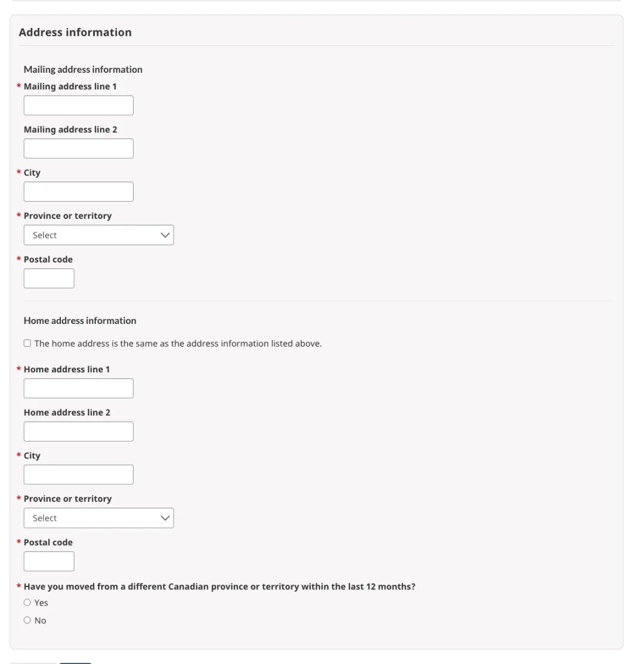Viewport: 644px width, 664px height.
Task: Open the mailing Province or territory dropdown
Action: pos(98,235)
